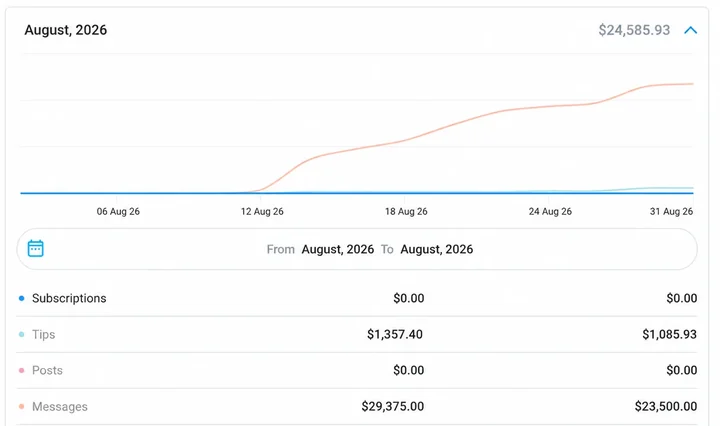Click the Messages net value $23,500.00
The image size is (720, 426).
(666, 406)
